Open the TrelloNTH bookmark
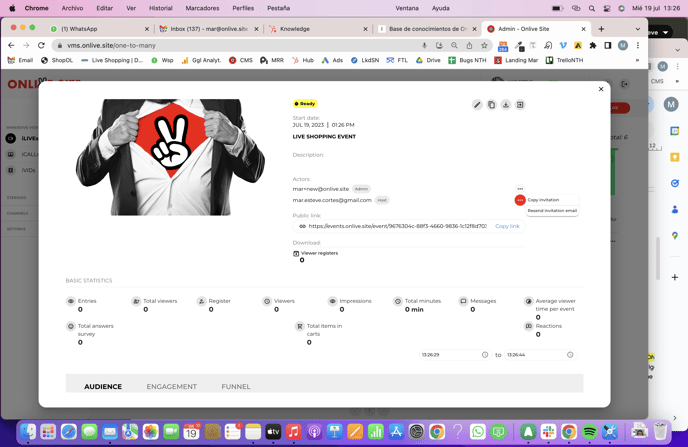 564,60
